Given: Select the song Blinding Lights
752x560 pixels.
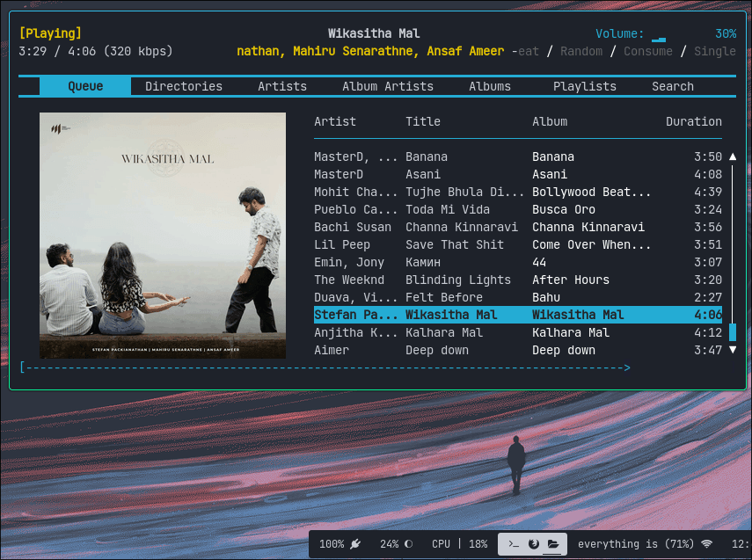Looking at the screenshot, I should point(457,280).
